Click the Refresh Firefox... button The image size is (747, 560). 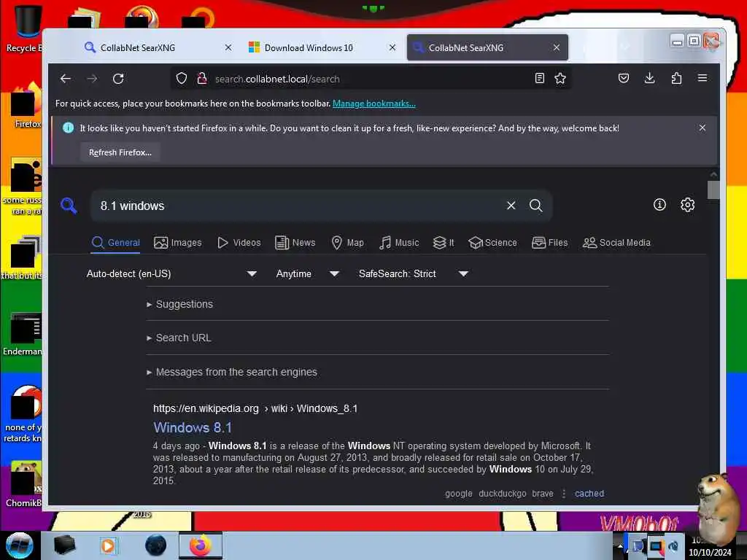[120, 152]
